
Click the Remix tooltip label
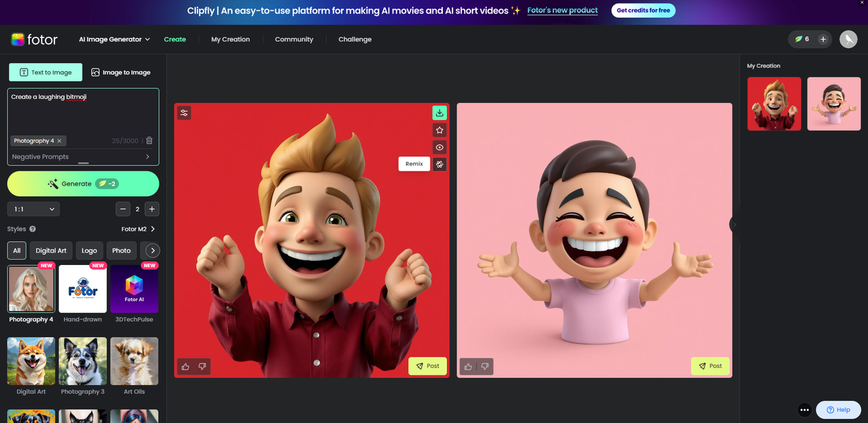[x=414, y=164]
